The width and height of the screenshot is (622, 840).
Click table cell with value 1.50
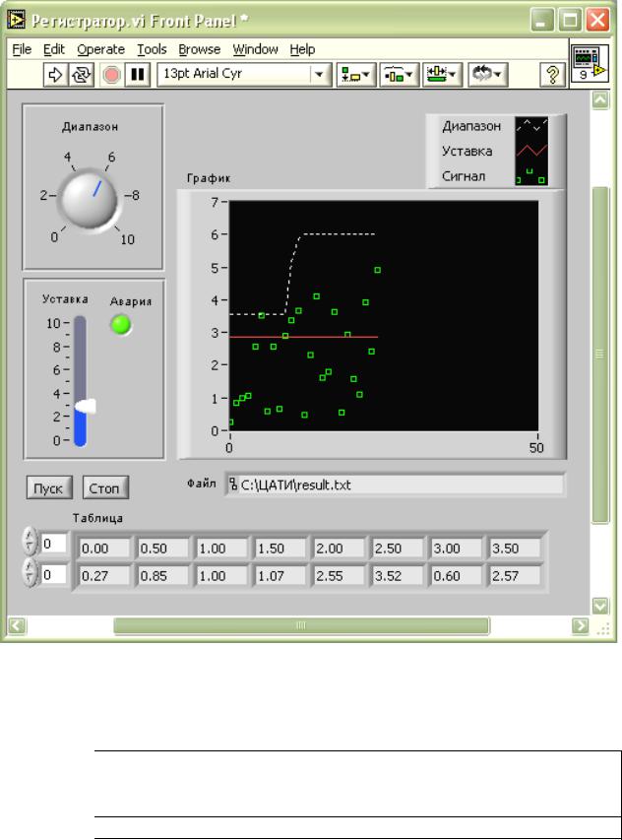(280, 549)
